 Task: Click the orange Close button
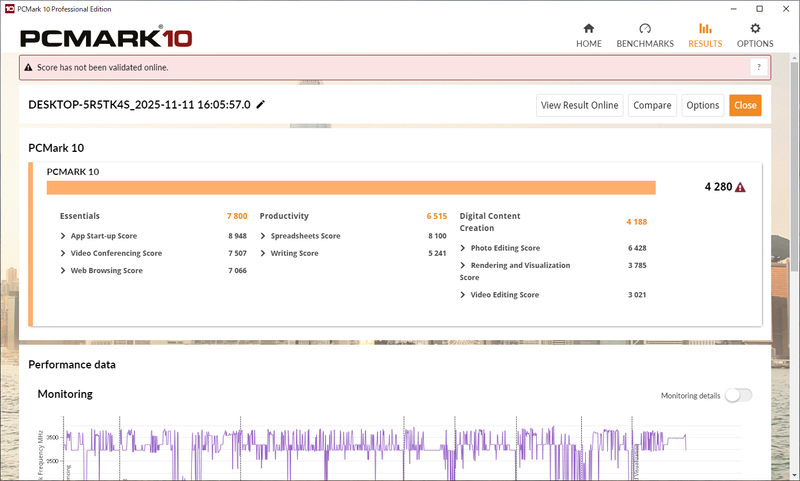745,105
